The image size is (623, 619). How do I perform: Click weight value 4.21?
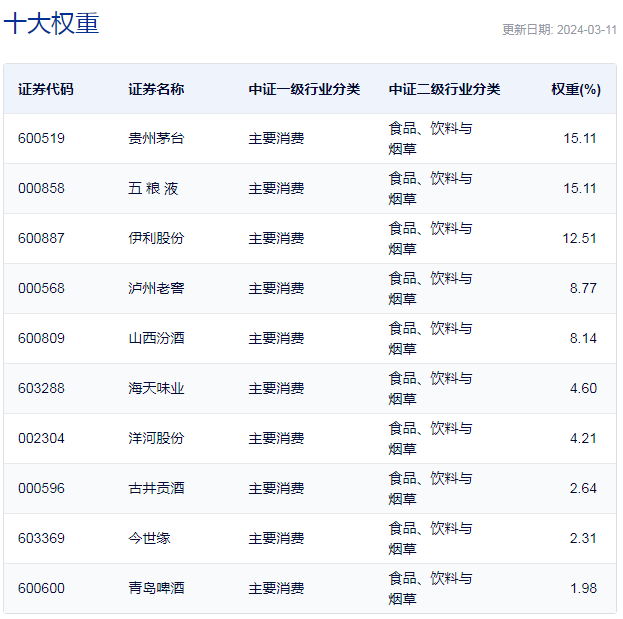pyautogui.click(x=583, y=439)
